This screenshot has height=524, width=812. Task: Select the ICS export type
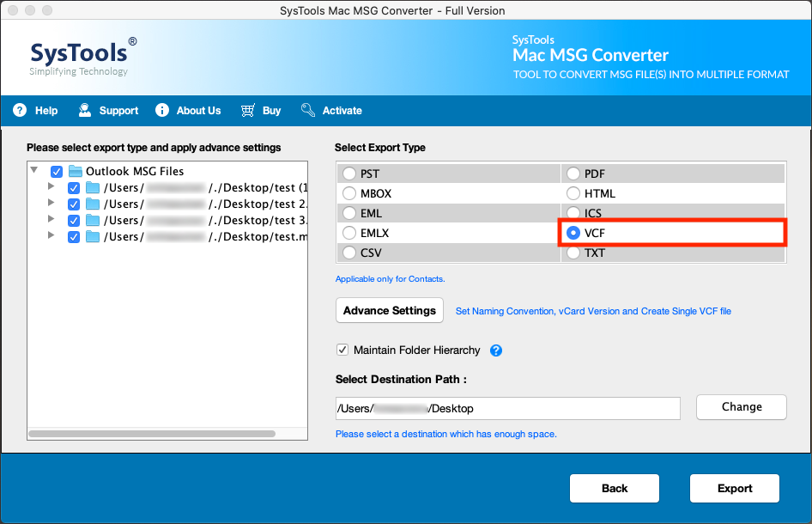point(573,213)
